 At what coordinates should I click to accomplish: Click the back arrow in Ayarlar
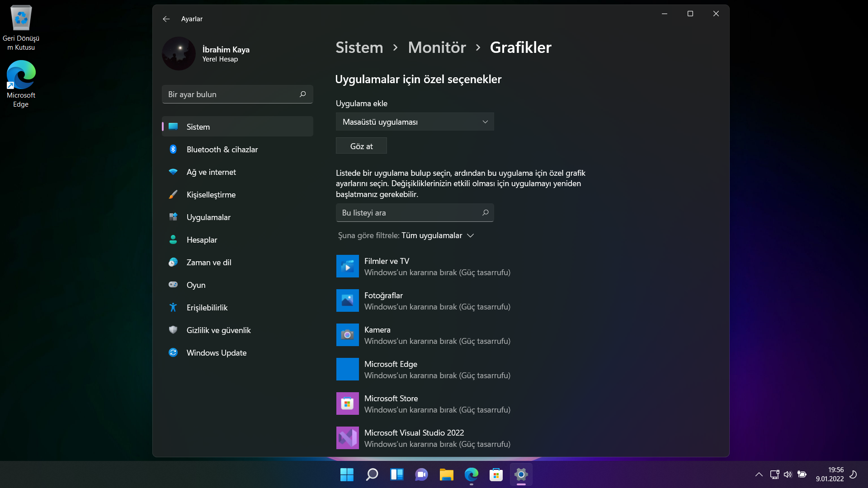pos(166,19)
